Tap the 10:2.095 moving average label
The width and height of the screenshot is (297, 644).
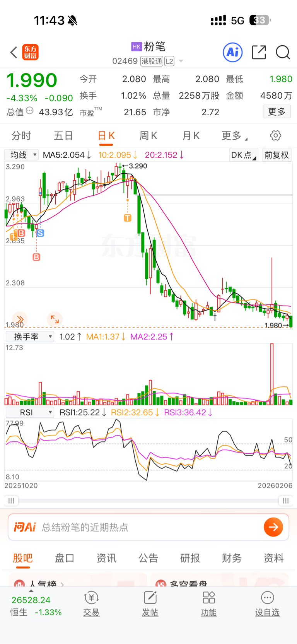tap(118, 155)
